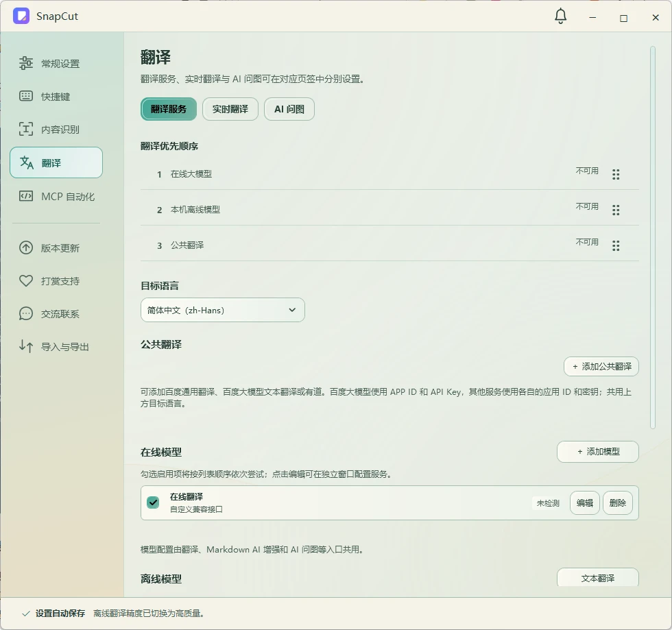
Task: Select the 公共翻译 priority row
Action: [x=389, y=245]
